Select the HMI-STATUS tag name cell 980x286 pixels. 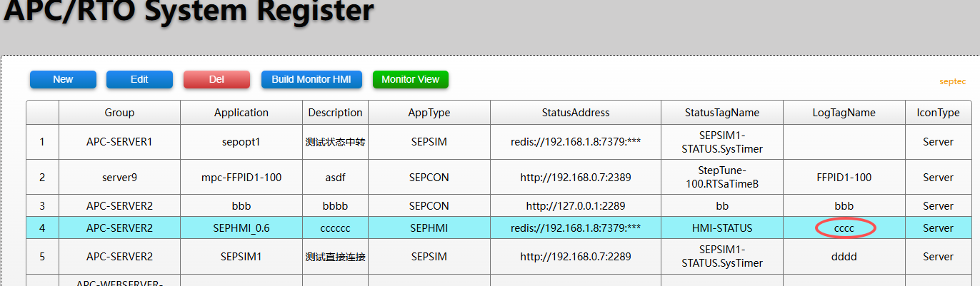click(722, 228)
